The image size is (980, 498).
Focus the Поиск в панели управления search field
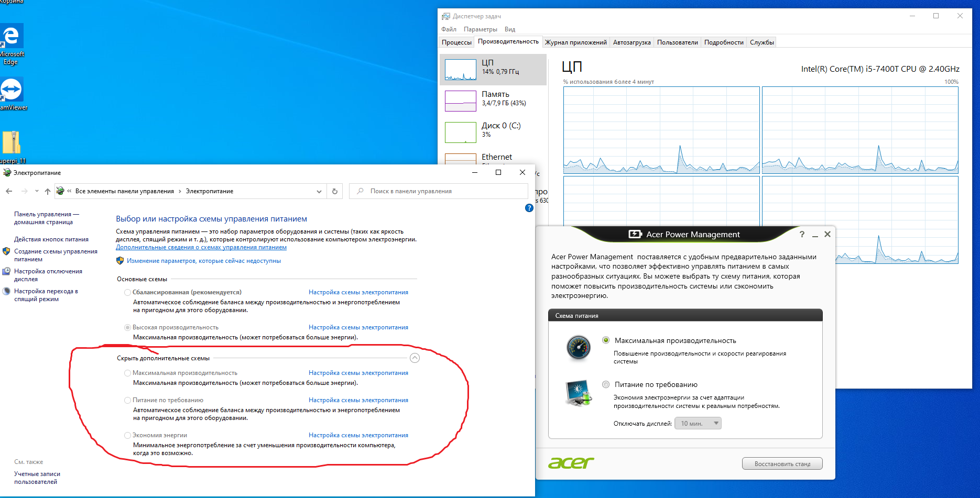[439, 191]
